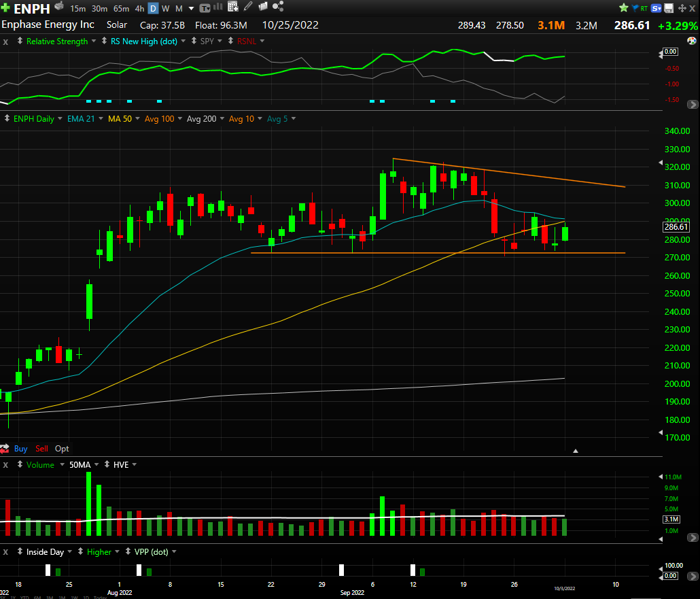Click move arrows beside VPP (dot)
This screenshot has height=599, width=700.
pyautogui.click(x=128, y=551)
